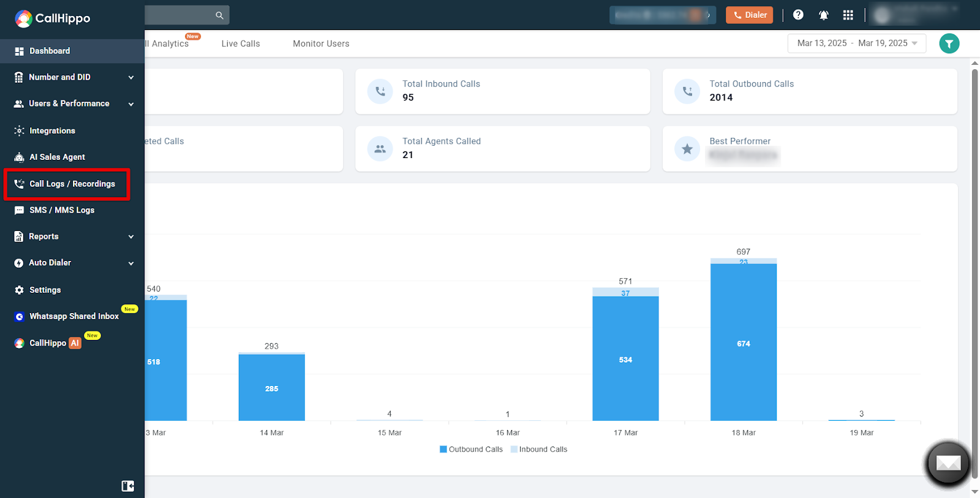Click the 17 Mar outbound bar 534

625,359
